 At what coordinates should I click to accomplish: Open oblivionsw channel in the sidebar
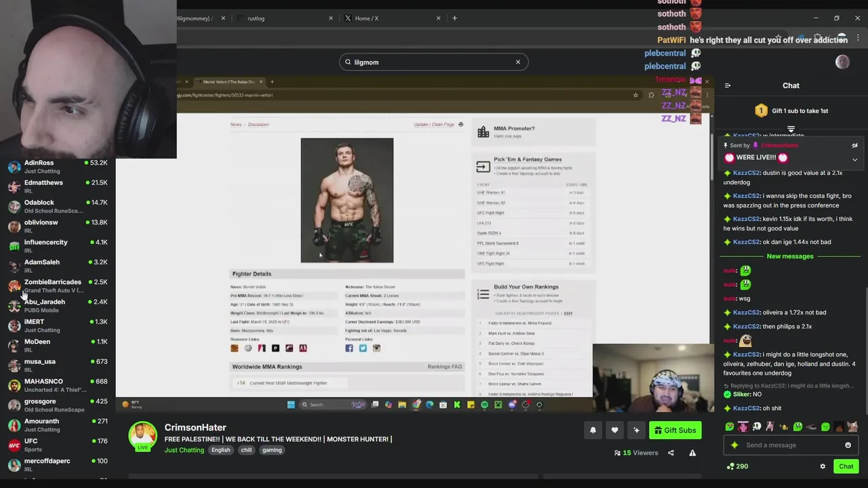(x=58, y=226)
